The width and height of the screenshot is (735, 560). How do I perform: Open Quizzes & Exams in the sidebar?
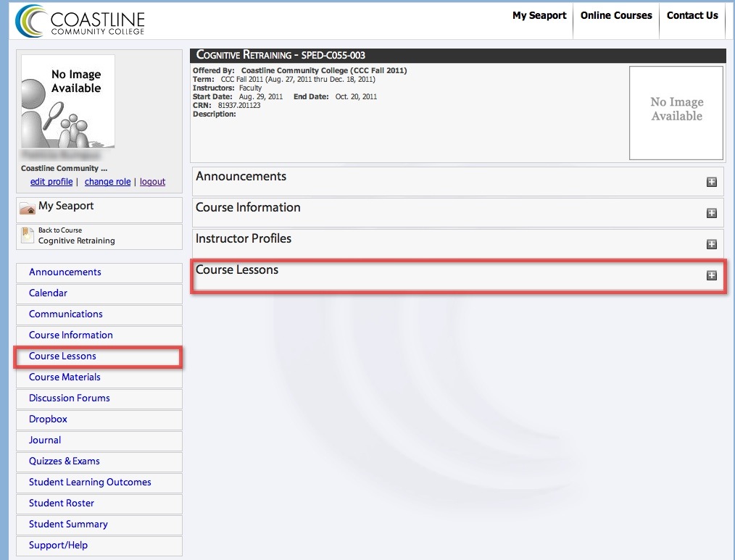[x=99, y=461]
